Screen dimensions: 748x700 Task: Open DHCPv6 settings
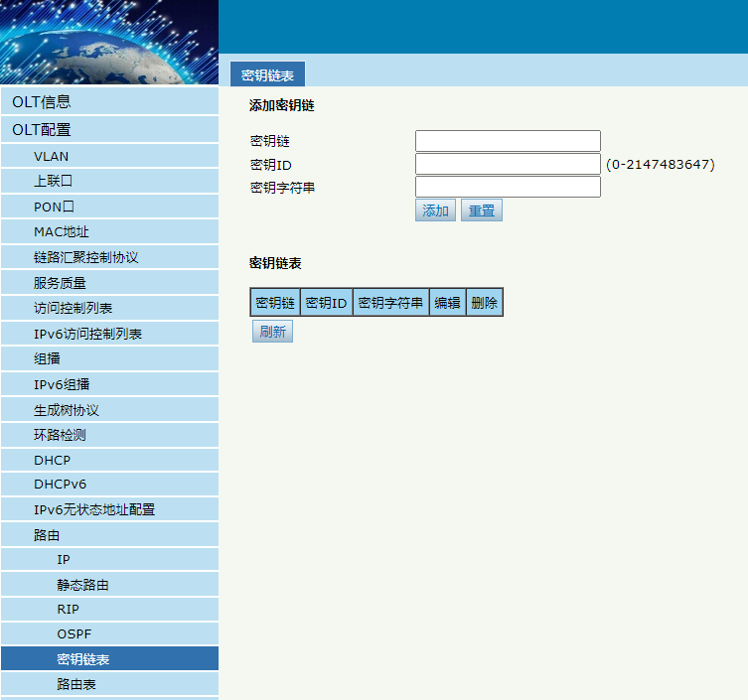pos(109,484)
